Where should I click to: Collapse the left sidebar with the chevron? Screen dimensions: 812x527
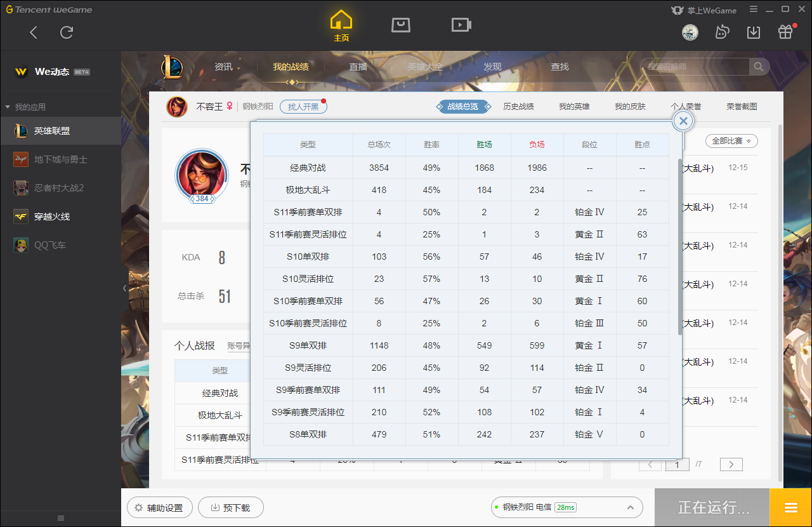tap(124, 288)
